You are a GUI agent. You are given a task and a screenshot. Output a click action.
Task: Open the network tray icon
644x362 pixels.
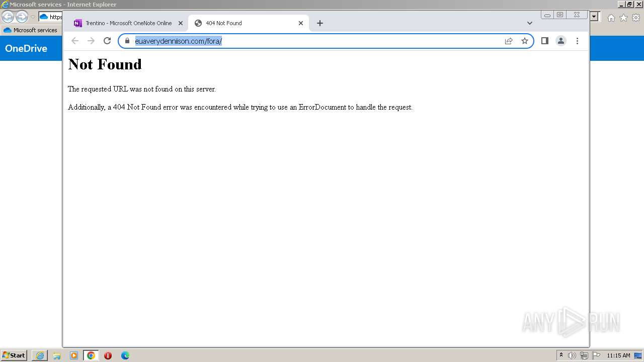click(x=584, y=355)
